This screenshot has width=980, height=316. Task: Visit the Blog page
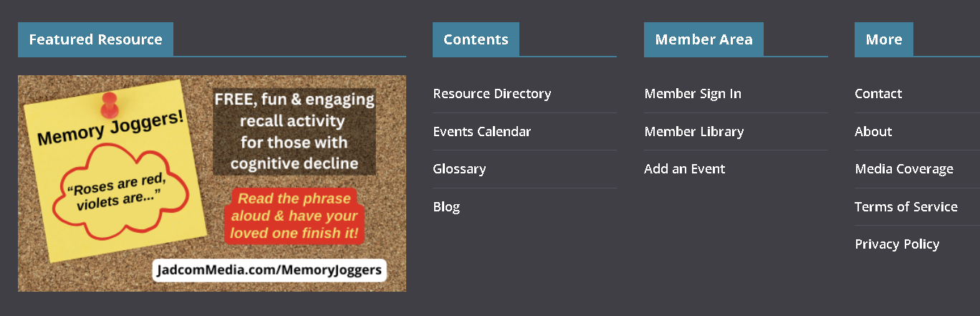(446, 207)
